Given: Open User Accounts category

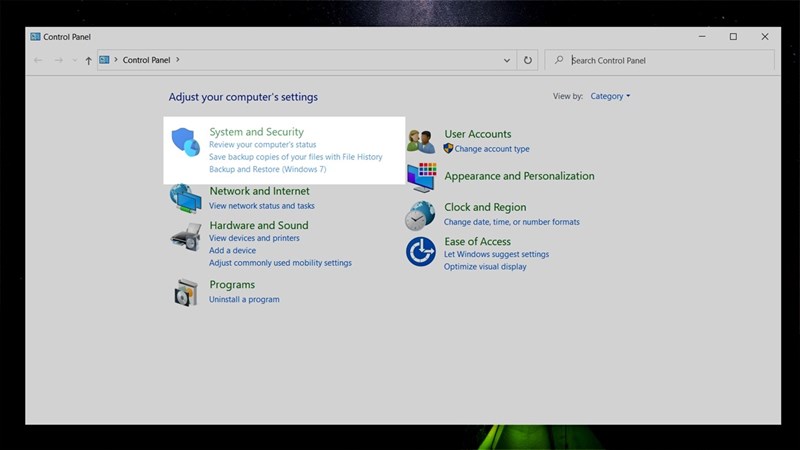Looking at the screenshot, I should [478, 134].
